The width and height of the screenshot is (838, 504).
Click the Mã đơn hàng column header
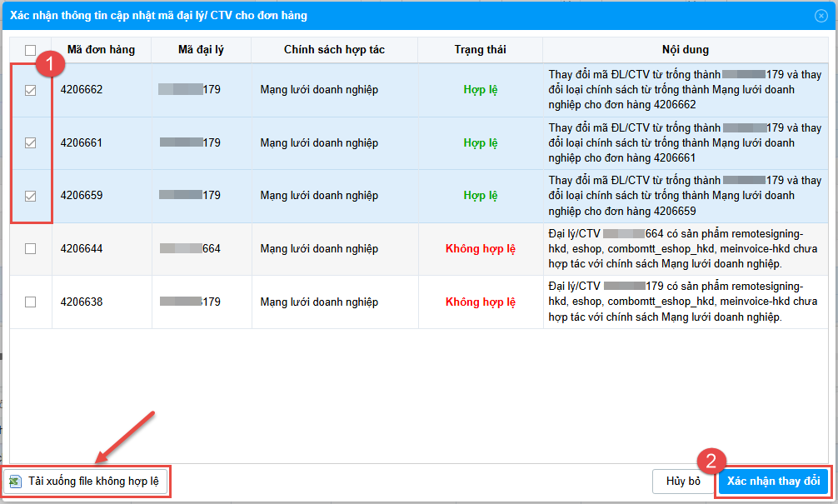[101, 50]
